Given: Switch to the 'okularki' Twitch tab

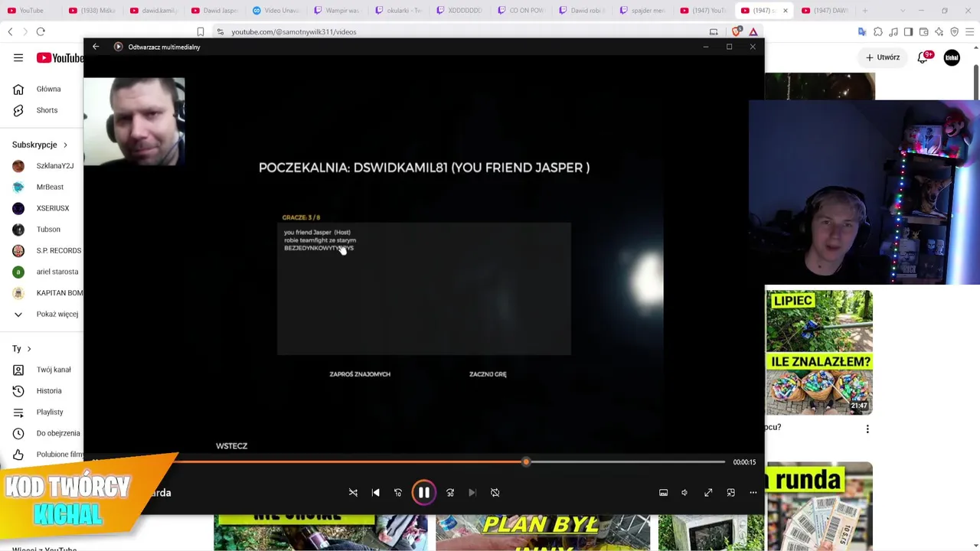Looking at the screenshot, I should (399, 11).
